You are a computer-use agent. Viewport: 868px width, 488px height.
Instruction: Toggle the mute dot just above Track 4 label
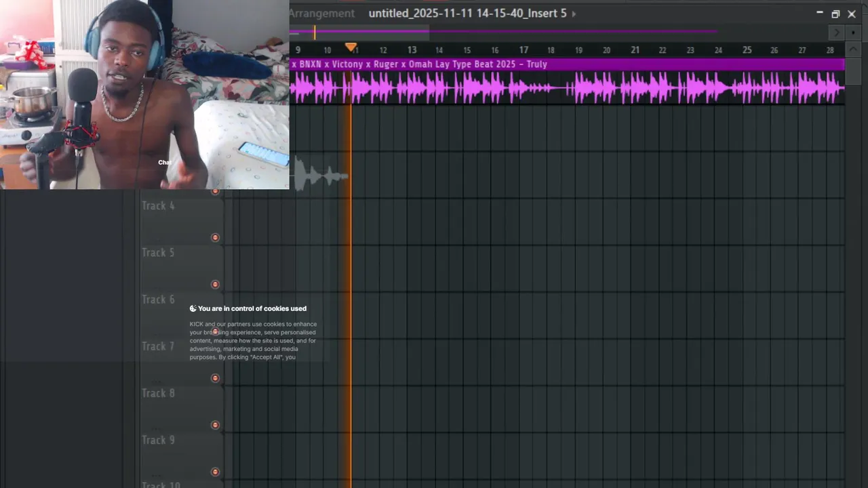pyautogui.click(x=215, y=191)
